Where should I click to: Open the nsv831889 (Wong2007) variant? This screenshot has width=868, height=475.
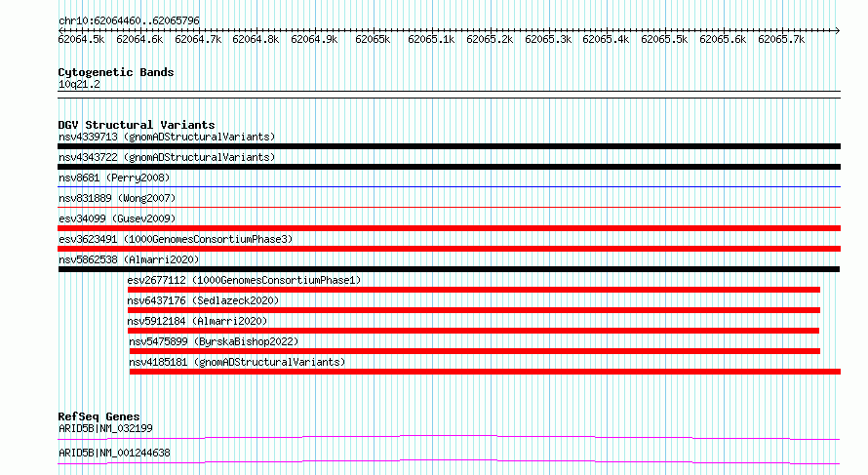pyautogui.click(x=117, y=198)
